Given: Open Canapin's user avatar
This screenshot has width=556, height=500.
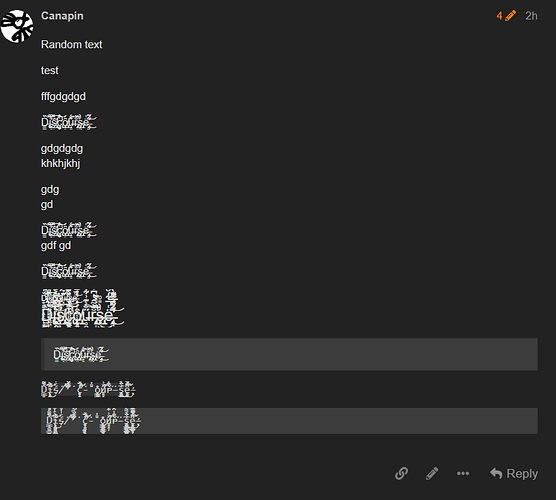Looking at the screenshot, I should 17,26.
